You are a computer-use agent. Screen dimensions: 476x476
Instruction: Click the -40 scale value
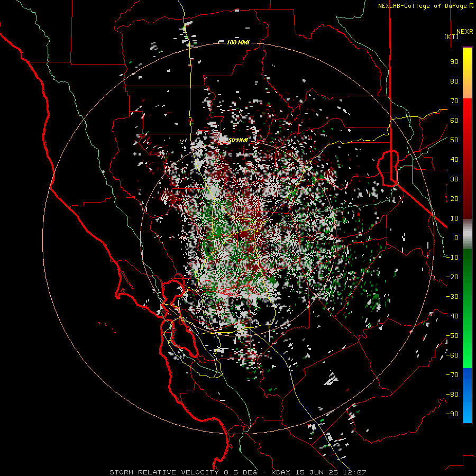coord(452,316)
